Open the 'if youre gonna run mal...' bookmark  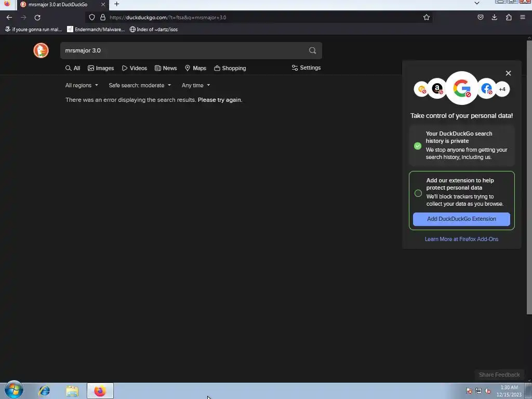click(33, 30)
